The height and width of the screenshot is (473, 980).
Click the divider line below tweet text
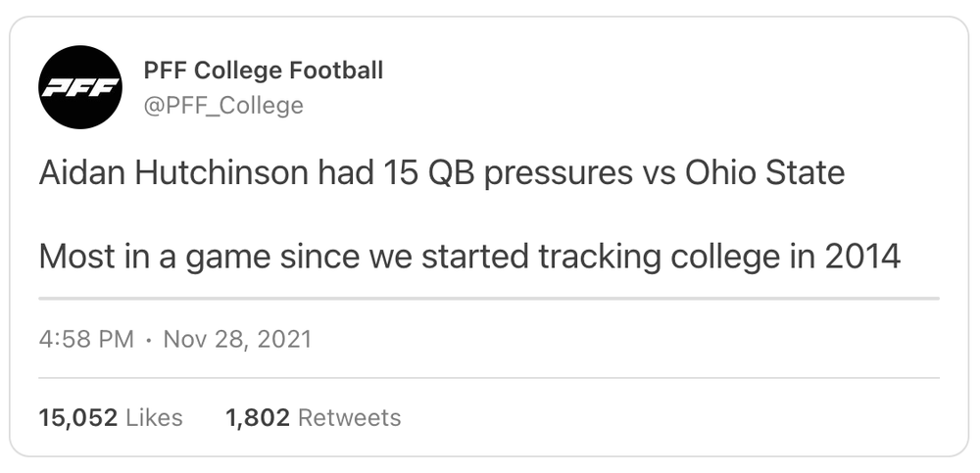click(489, 298)
